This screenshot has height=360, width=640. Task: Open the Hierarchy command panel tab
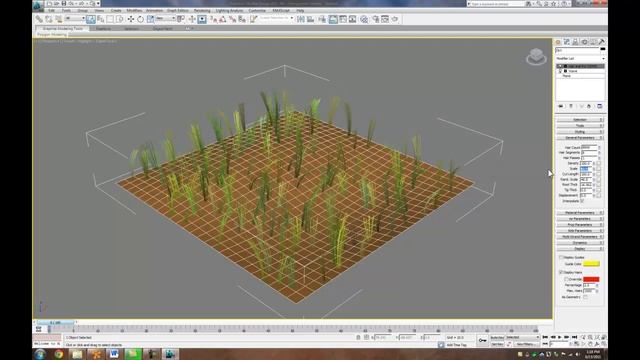pos(576,42)
